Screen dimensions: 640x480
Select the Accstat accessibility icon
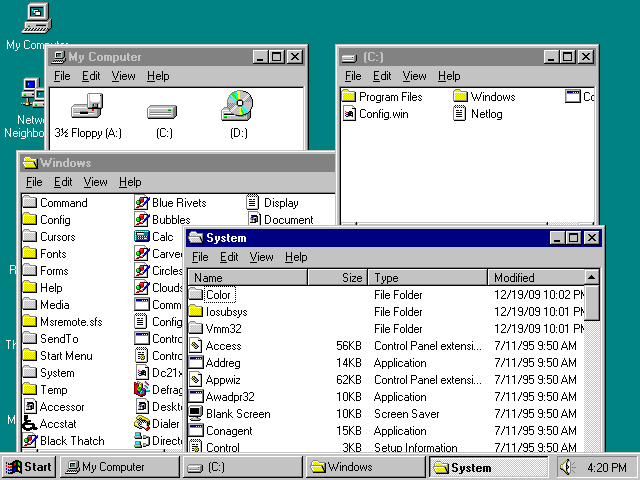30,424
